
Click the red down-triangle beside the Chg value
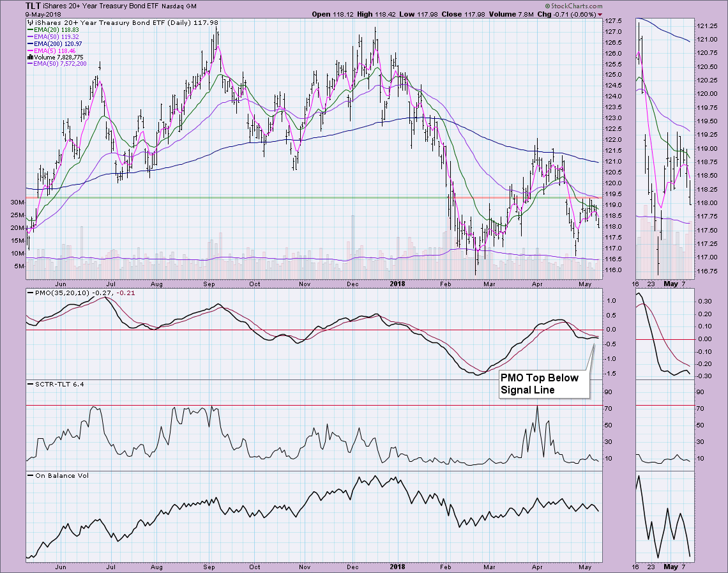point(600,15)
